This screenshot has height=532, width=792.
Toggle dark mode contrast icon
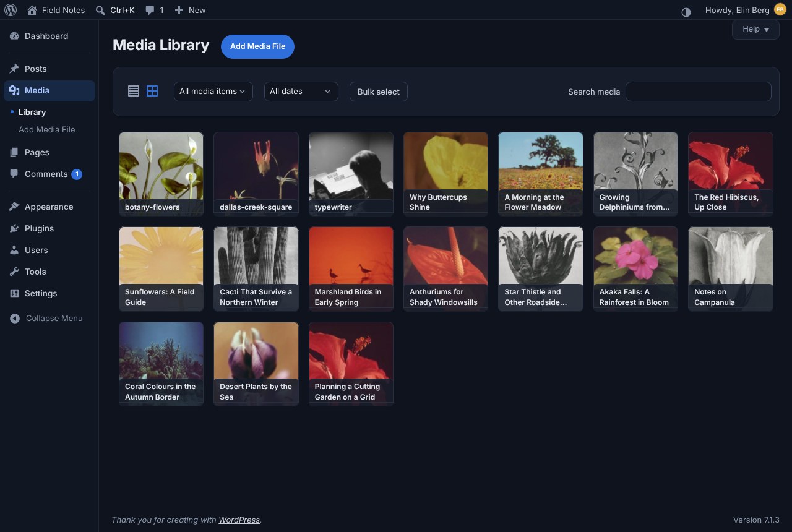[x=686, y=12]
